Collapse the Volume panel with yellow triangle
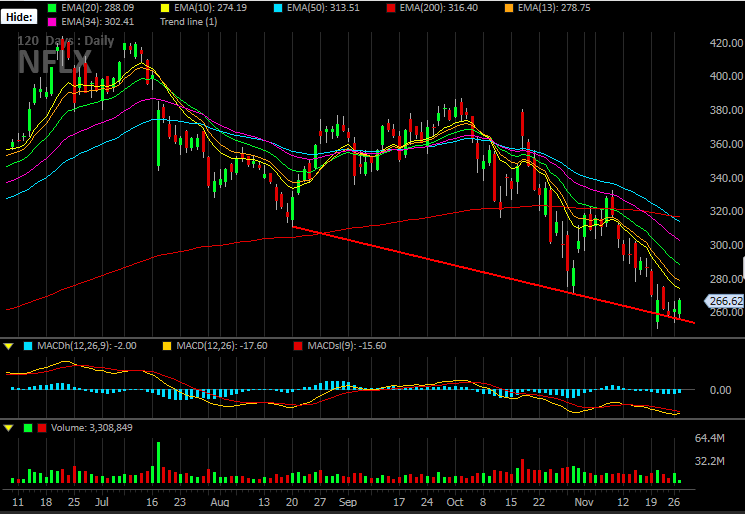 (9, 428)
